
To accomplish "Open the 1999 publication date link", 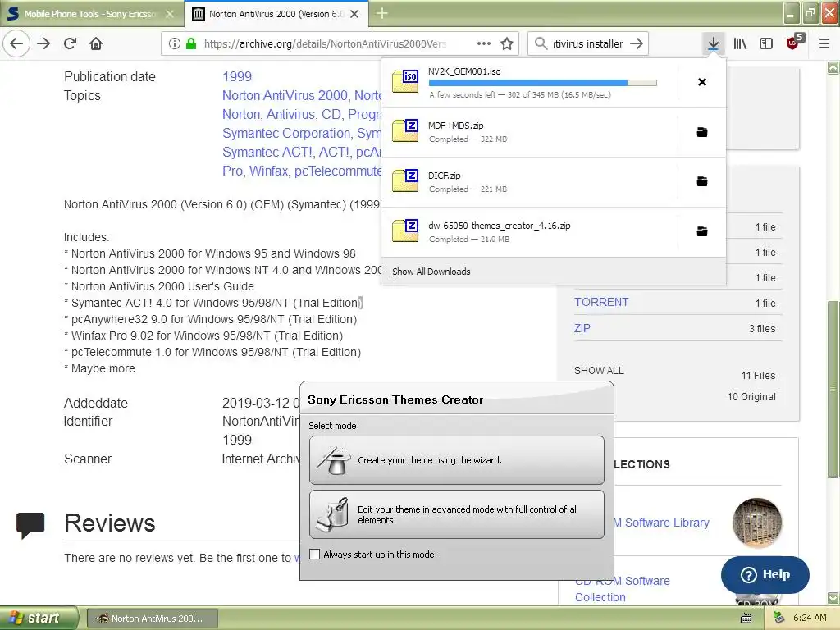I will point(237,76).
